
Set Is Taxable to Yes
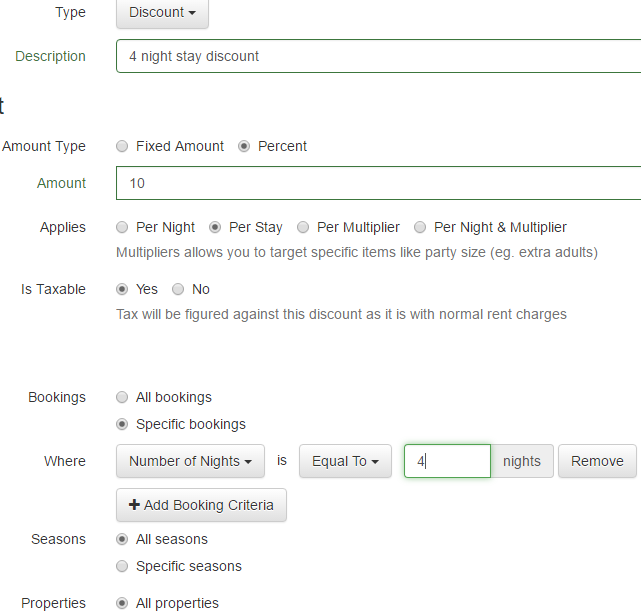[122, 289]
